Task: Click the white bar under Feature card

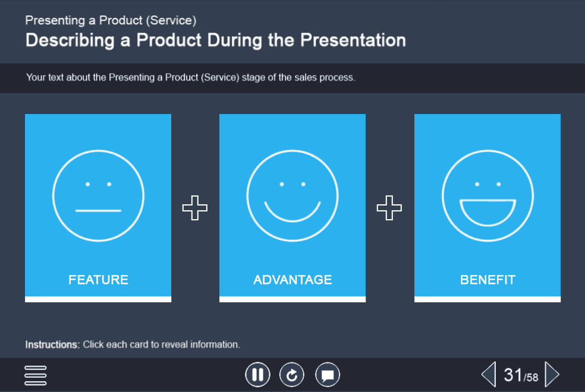Action: (x=98, y=299)
